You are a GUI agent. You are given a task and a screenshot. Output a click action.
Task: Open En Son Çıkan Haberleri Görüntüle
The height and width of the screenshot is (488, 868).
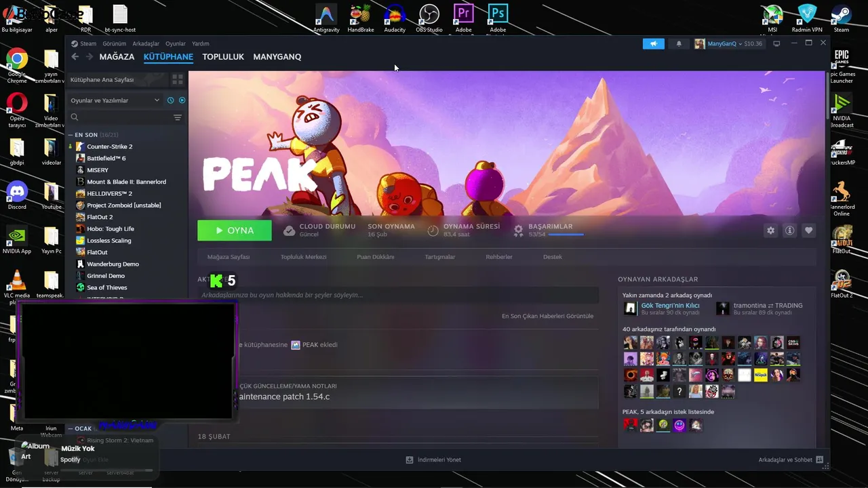547,316
